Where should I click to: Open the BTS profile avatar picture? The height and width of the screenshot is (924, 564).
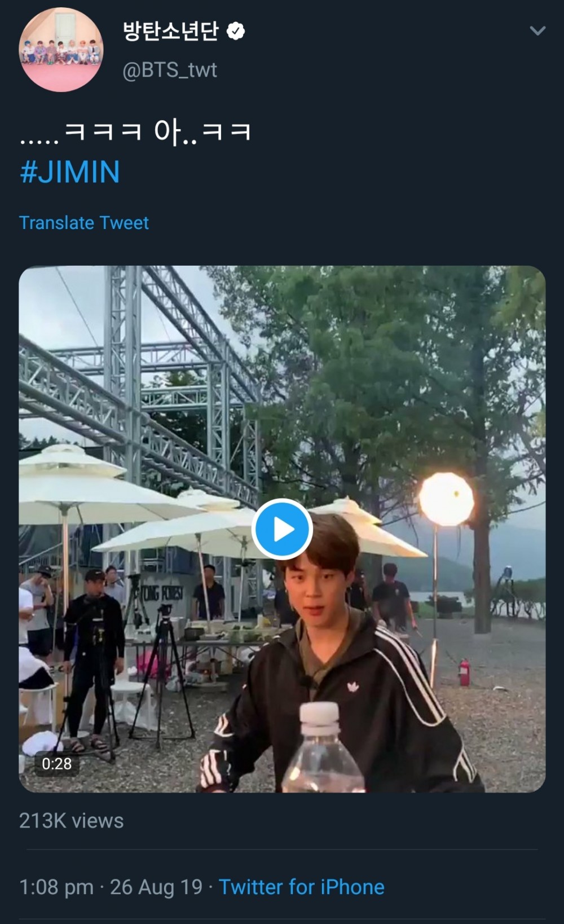pos(61,50)
